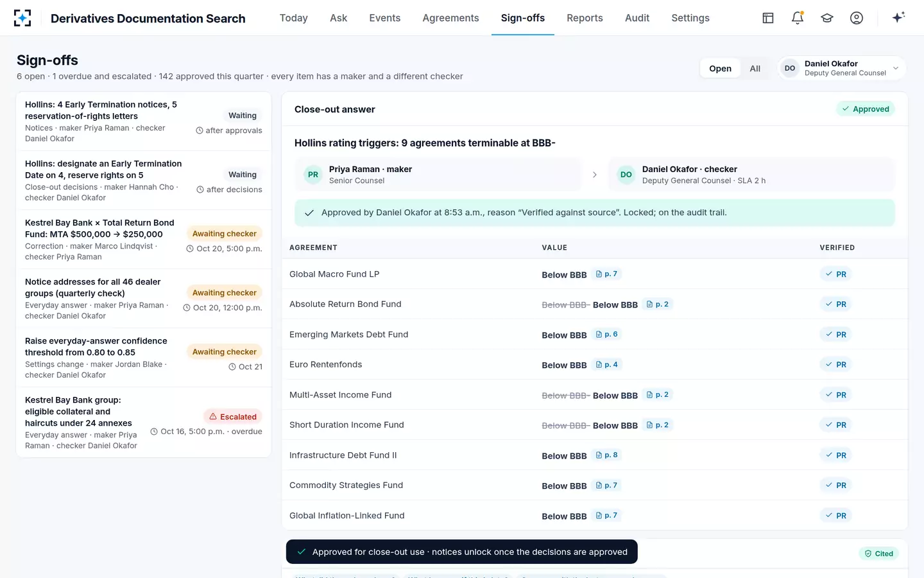Open the Agreements tab

tap(450, 18)
